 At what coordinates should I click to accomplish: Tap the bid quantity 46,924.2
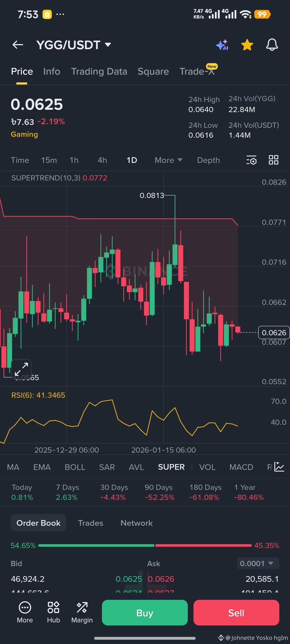pyautogui.click(x=28, y=579)
